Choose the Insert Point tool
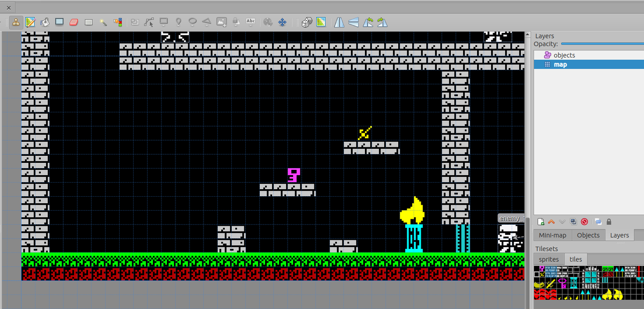The image size is (644, 309). pyautogui.click(x=178, y=22)
